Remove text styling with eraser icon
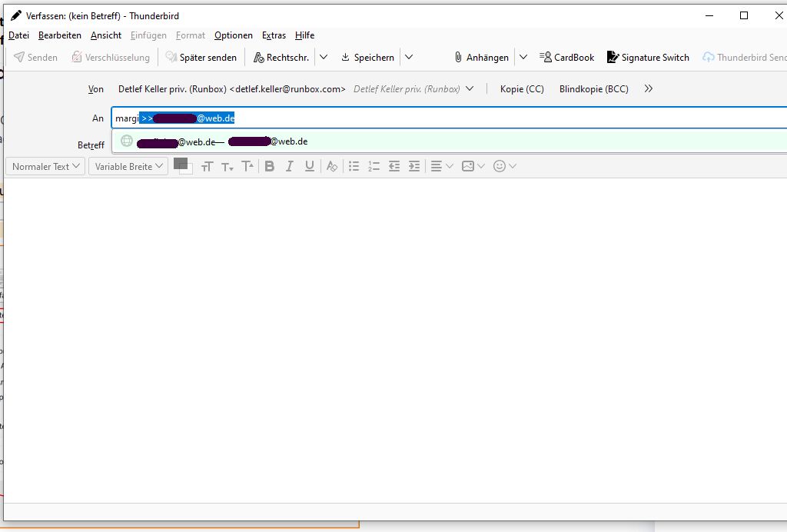 [332, 166]
